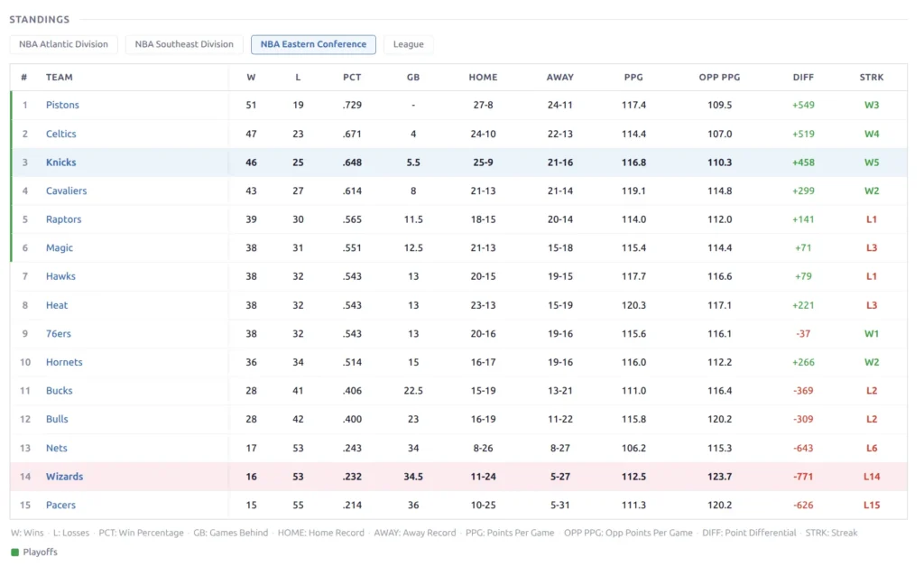Click the AWAY column header
Image resolution: width=924 pixels, height=576 pixels.
(x=559, y=78)
